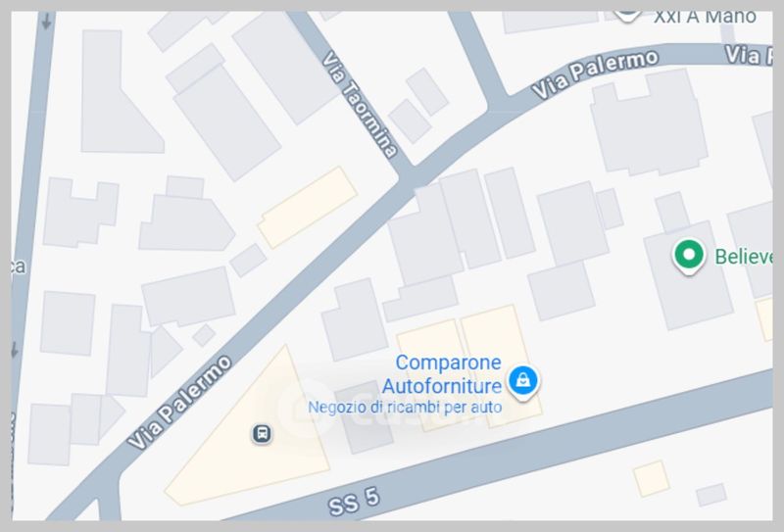
Task: Select the Believe place name text
Action: pos(744,257)
